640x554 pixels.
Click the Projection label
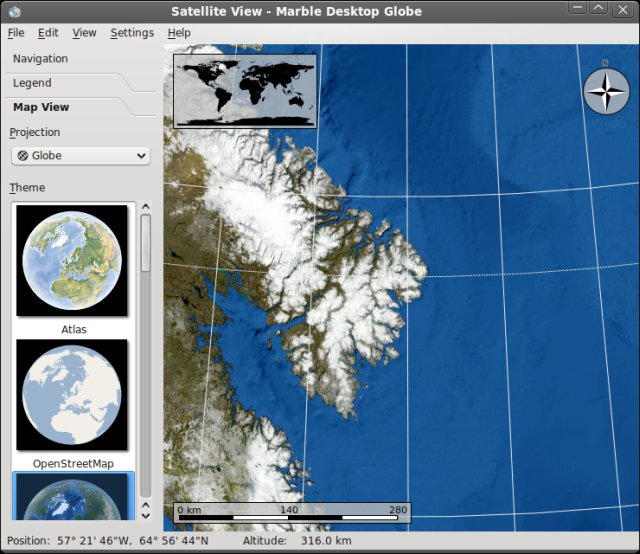coord(35,132)
